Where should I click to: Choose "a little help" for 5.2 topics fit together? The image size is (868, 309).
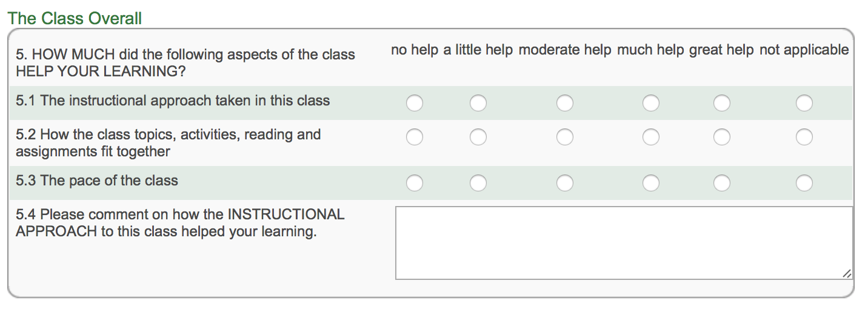point(478,138)
